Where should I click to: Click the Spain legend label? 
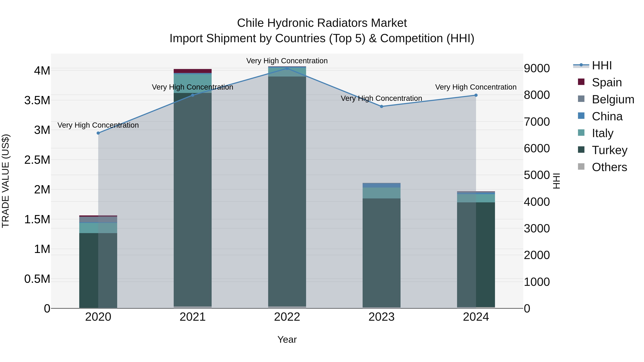[x=607, y=82]
